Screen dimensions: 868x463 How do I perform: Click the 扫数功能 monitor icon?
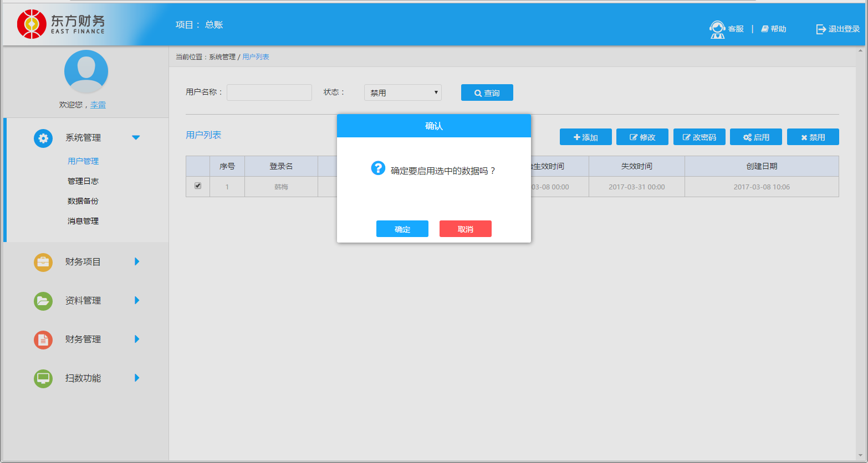click(43, 378)
